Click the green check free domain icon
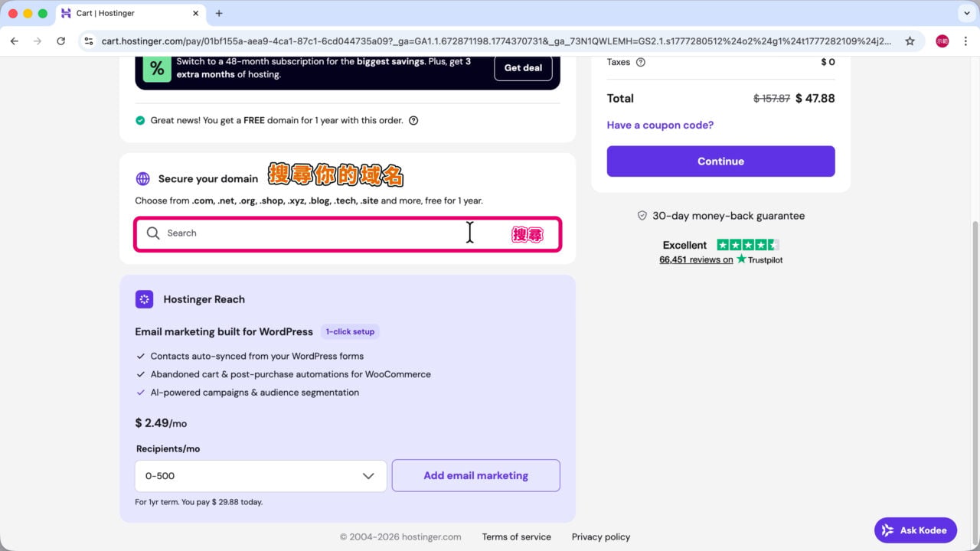Image resolution: width=980 pixels, height=551 pixels. 140,120
